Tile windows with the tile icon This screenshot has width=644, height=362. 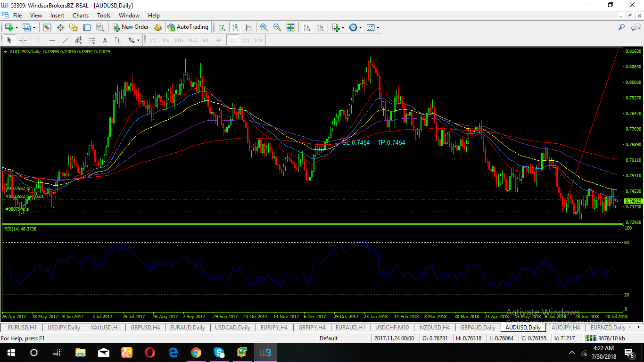tap(290, 27)
